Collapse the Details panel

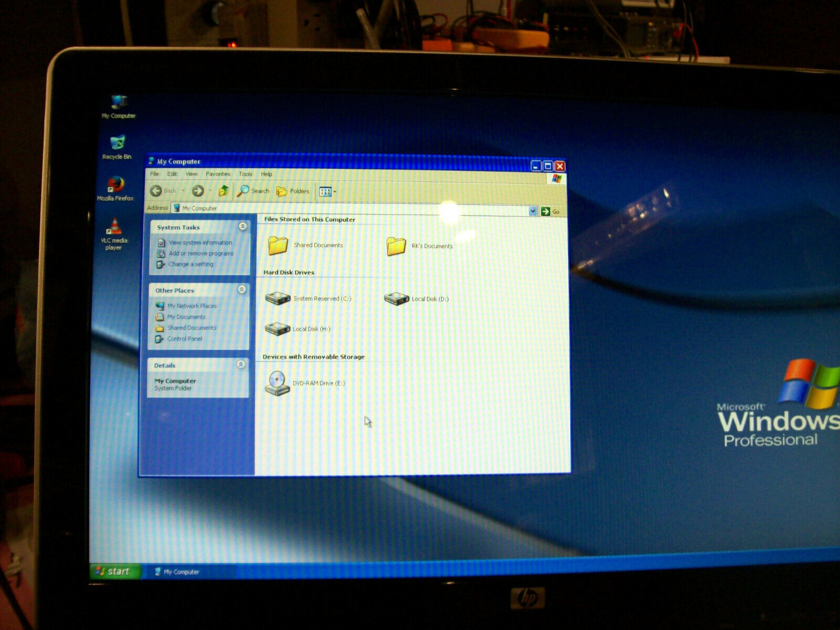tap(241, 364)
